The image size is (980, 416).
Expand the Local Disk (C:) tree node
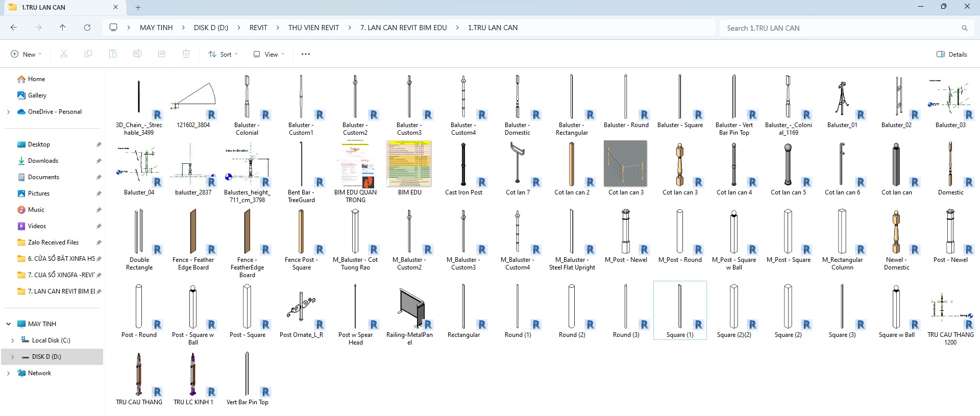[x=12, y=340]
